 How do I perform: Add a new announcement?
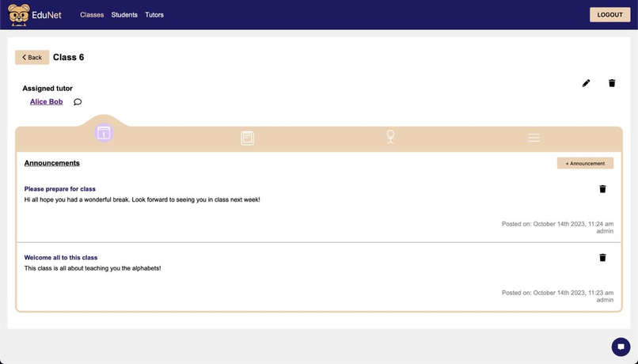pyautogui.click(x=585, y=163)
